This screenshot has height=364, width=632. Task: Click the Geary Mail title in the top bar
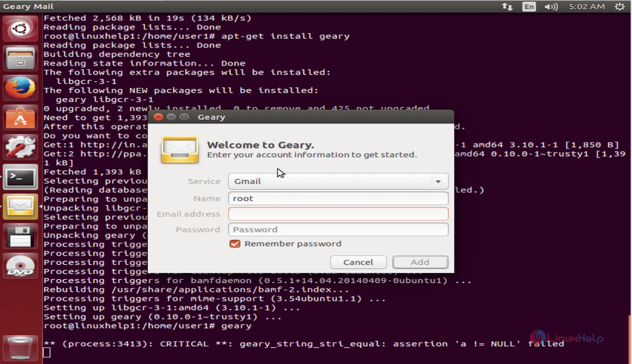click(29, 6)
